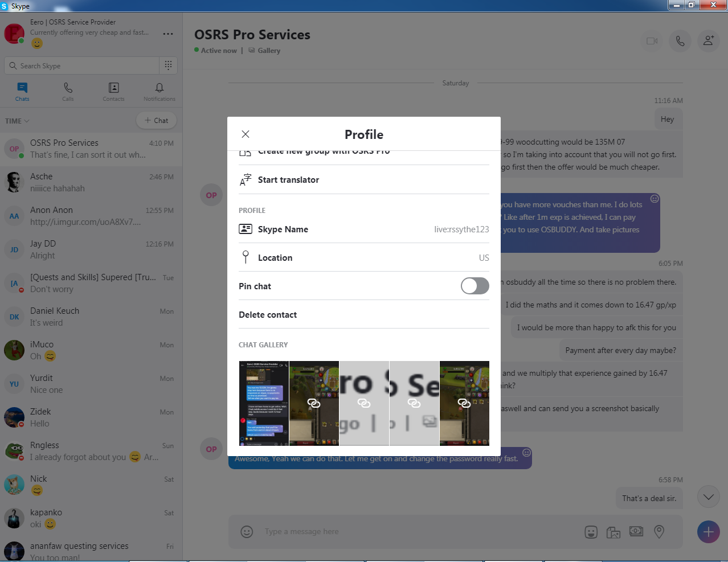React to the 'you have more vouches' message

tap(655, 199)
